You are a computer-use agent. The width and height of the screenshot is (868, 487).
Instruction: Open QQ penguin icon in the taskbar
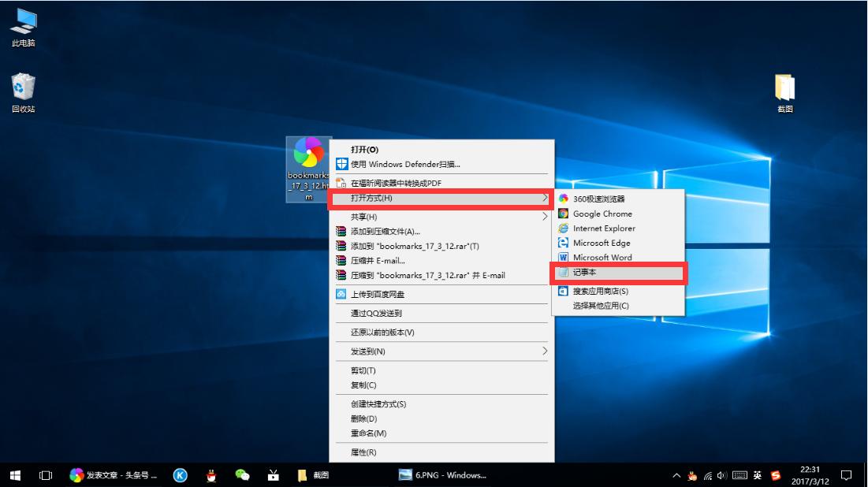pyautogui.click(x=211, y=475)
